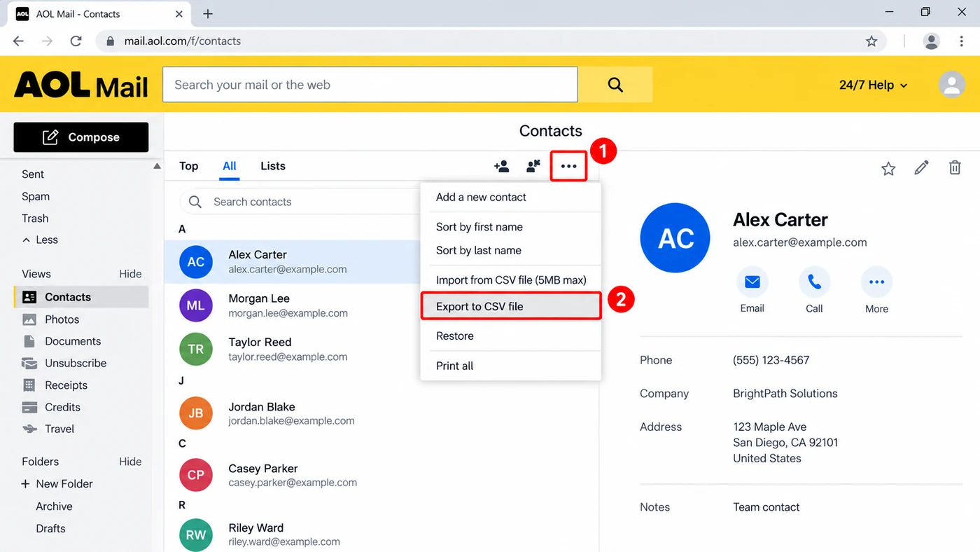Click the Call action icon
Image resolution: width=980 pixels, height=552 pixels.
(814, 282)
